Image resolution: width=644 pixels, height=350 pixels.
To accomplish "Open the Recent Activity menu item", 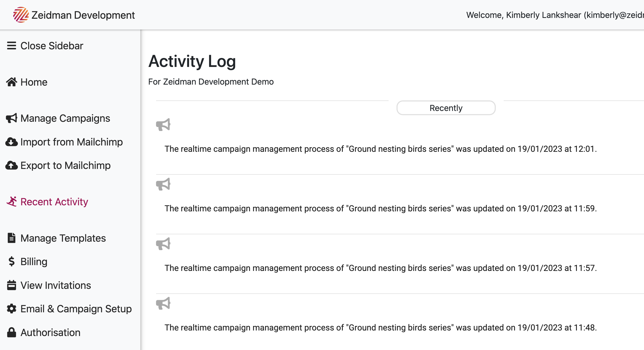I will tap(47, 202).
